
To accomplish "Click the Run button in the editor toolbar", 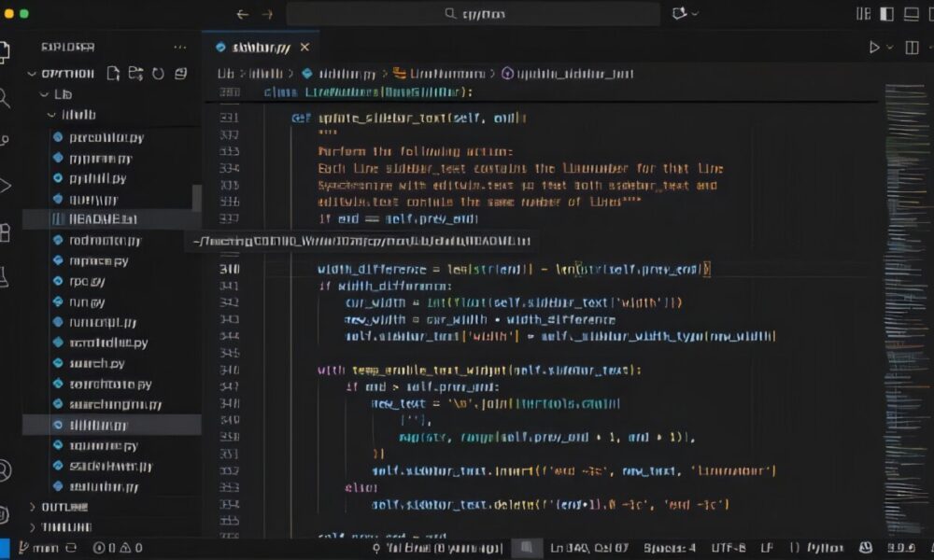I will tap(874, 46).
